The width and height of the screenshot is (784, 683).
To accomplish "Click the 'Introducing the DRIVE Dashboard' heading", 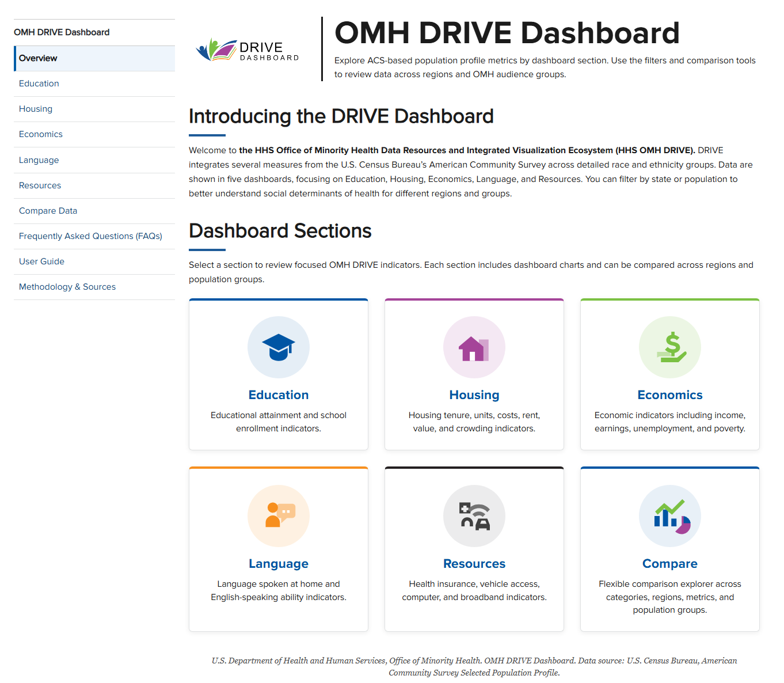I will (341, 116).
